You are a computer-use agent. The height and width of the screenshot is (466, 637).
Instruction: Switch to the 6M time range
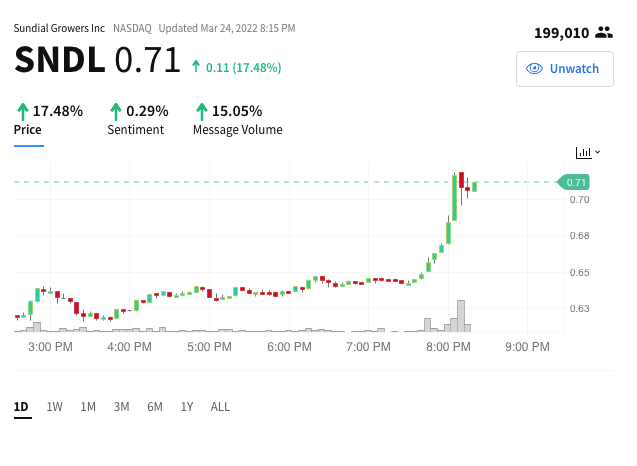pos(155,407)
